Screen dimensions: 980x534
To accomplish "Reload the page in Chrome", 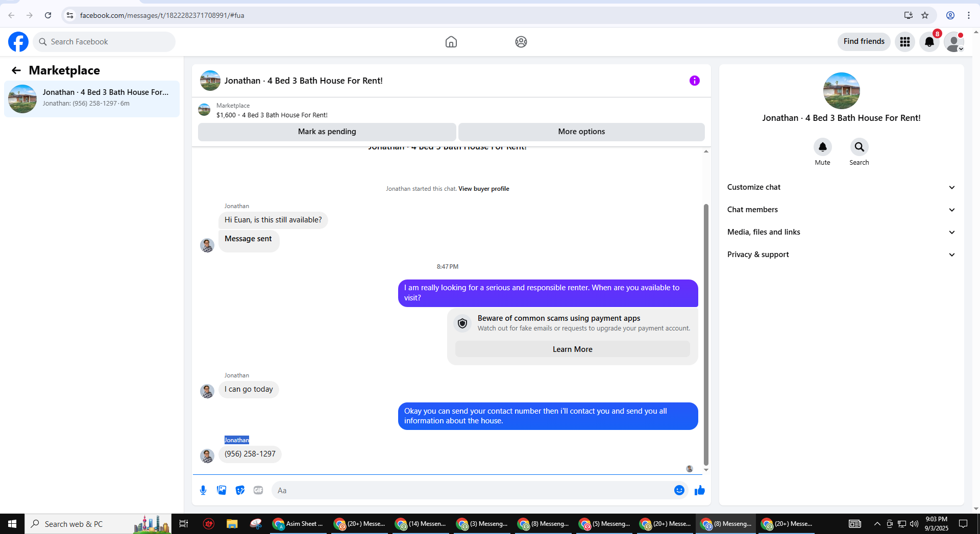I will 48,15.
